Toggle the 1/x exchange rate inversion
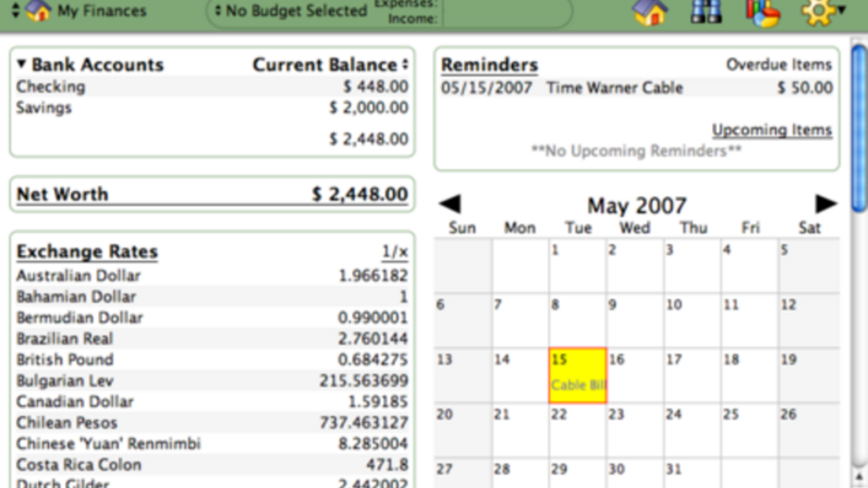Screen dimensions: 868x488 tap(394, 252)
